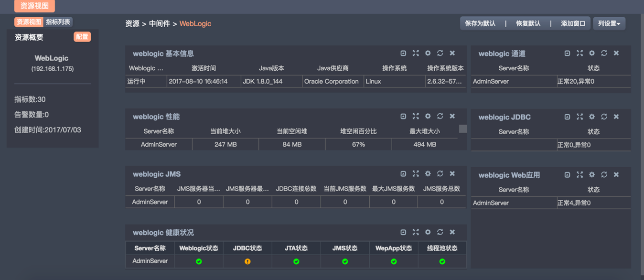Click the green Weblogic状态 health icon
Image resolution: width=644 pixels, height=280 pixels.
pyautogui.click(x=199, y=261)
